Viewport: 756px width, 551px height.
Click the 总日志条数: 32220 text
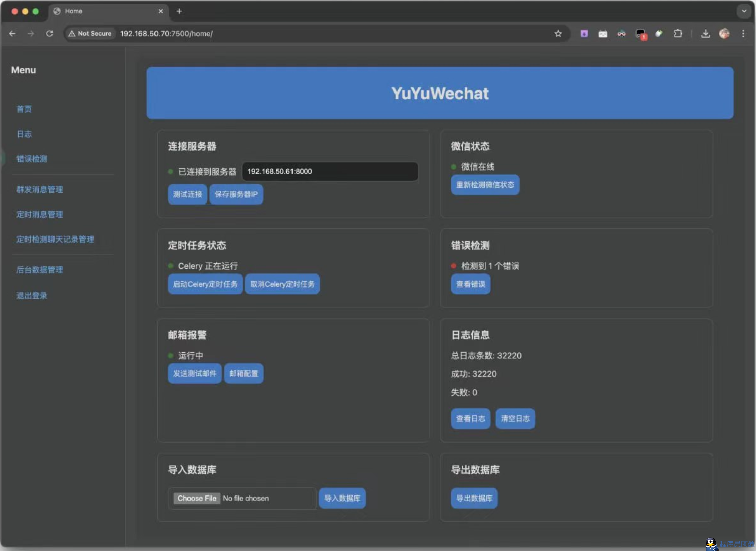pos(486,356)
